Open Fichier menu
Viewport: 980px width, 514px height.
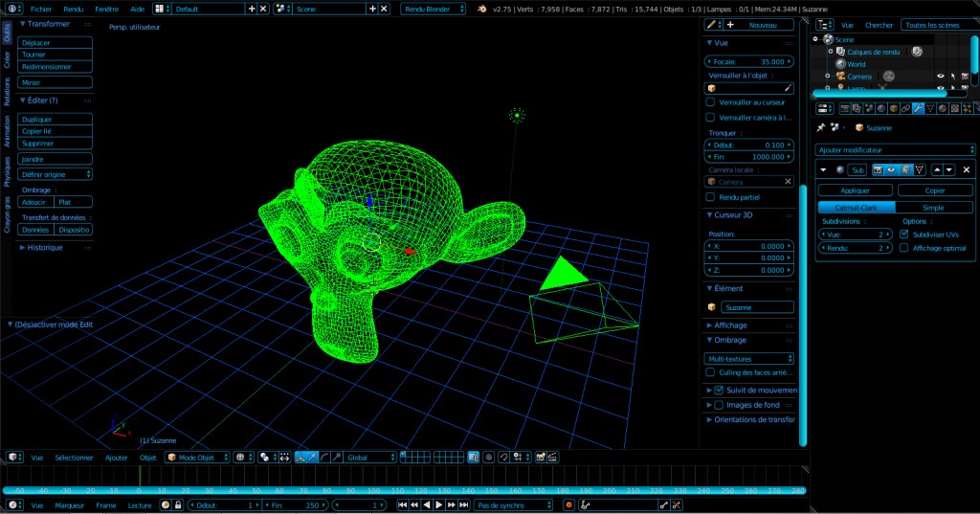(x=41, y=10)
